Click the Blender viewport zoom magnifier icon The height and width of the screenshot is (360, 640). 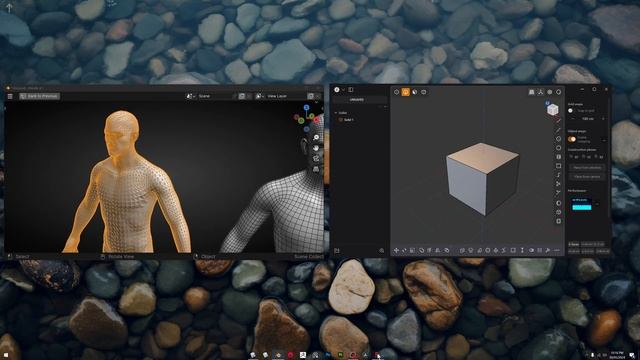click(316, 138)
